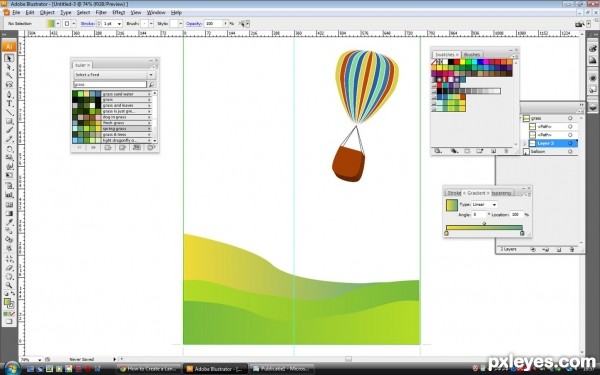
Task: Click add-to-swatches icon in kuler panel
Action: (151, 148)
